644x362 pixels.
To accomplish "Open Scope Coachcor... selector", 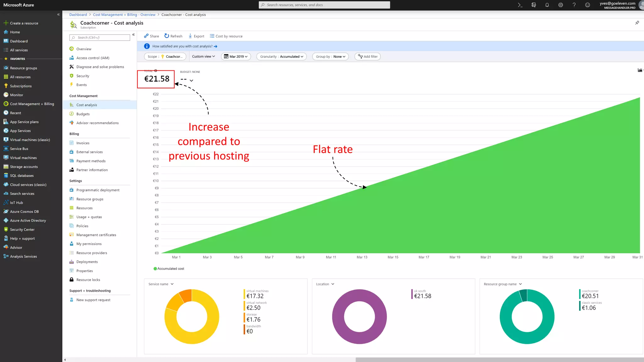I will tap(165, 57).
